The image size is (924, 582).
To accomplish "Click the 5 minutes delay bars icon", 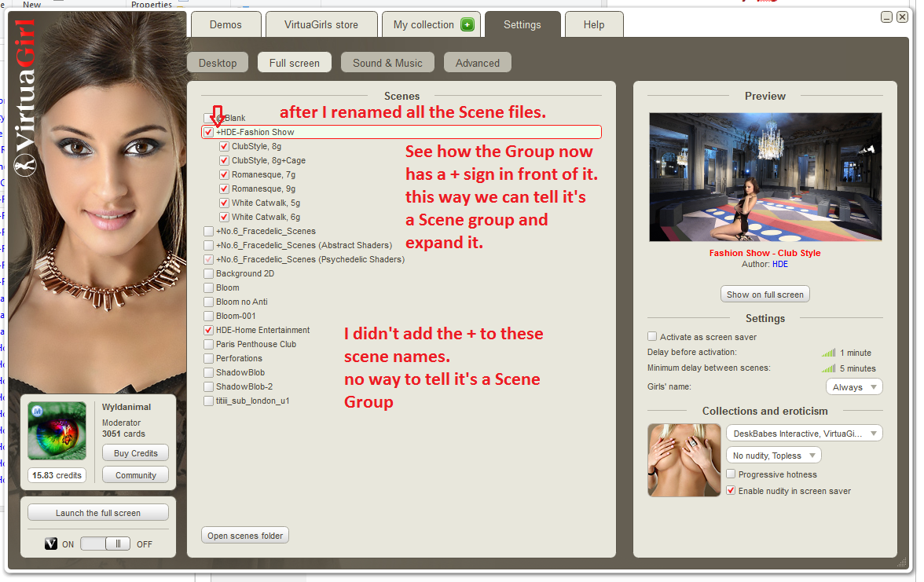I will tap(828, 369).
